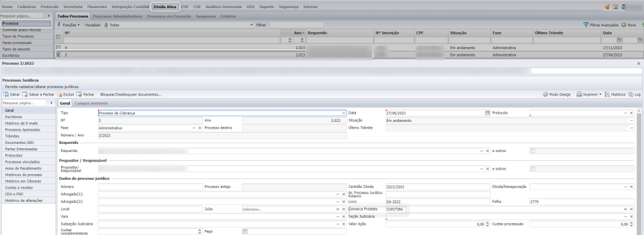Toggle the select-all checkbox in grid header
Viewport: 644px width, 235px height.
[x=58, y=37]
